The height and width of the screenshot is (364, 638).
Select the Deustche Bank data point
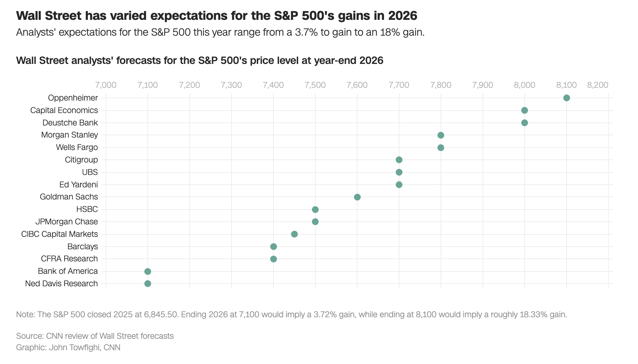tap(524, 123)
